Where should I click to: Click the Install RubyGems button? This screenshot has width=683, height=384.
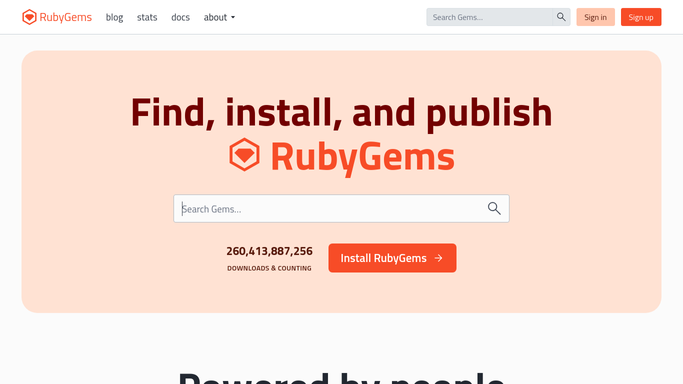392,258
